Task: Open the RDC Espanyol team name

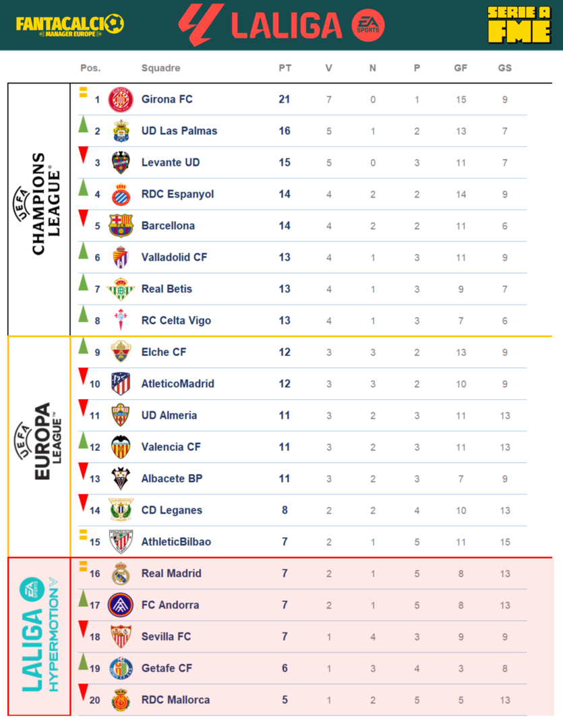Action: (177, 194)
